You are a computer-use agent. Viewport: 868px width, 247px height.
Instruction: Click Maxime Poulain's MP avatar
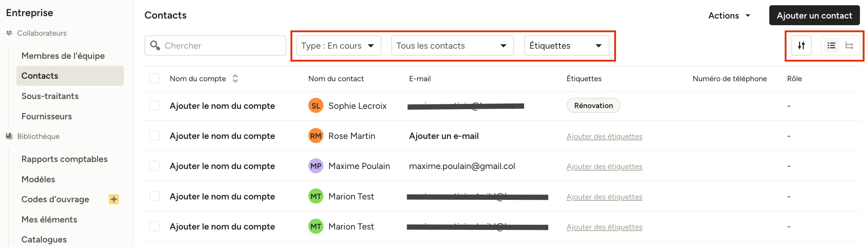(316, 166)
